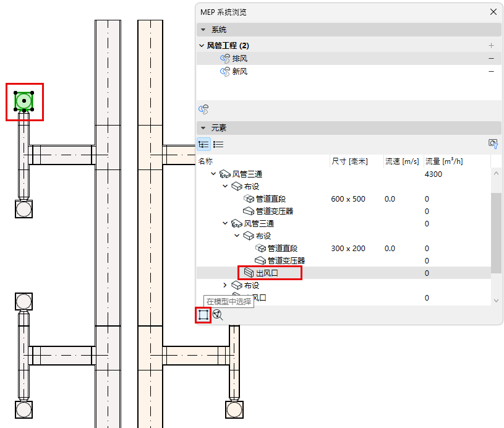Collapse the 系统 section header
The width and height of the screenshot is (504, 428).
pyautogui.click(x=203, y=30)
